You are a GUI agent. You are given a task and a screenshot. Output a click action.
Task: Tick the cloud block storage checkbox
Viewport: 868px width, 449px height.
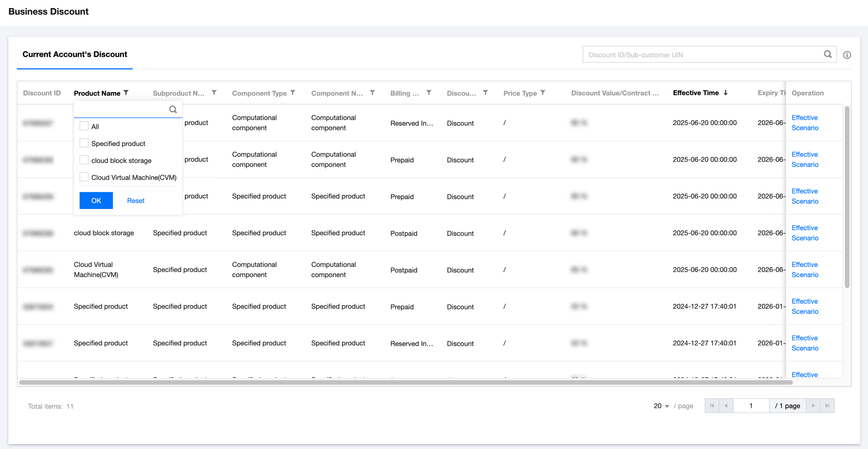coord(84,160)
